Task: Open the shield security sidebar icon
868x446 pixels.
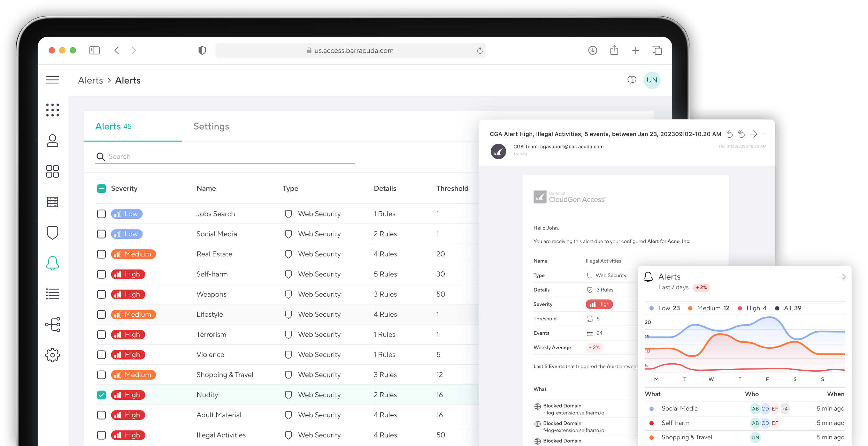Action: click(52, 233)
